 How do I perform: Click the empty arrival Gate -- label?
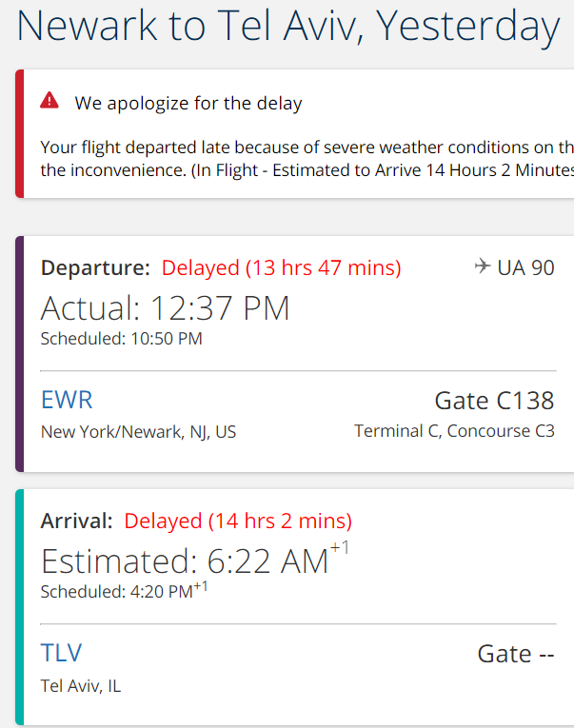coord(516,654)
